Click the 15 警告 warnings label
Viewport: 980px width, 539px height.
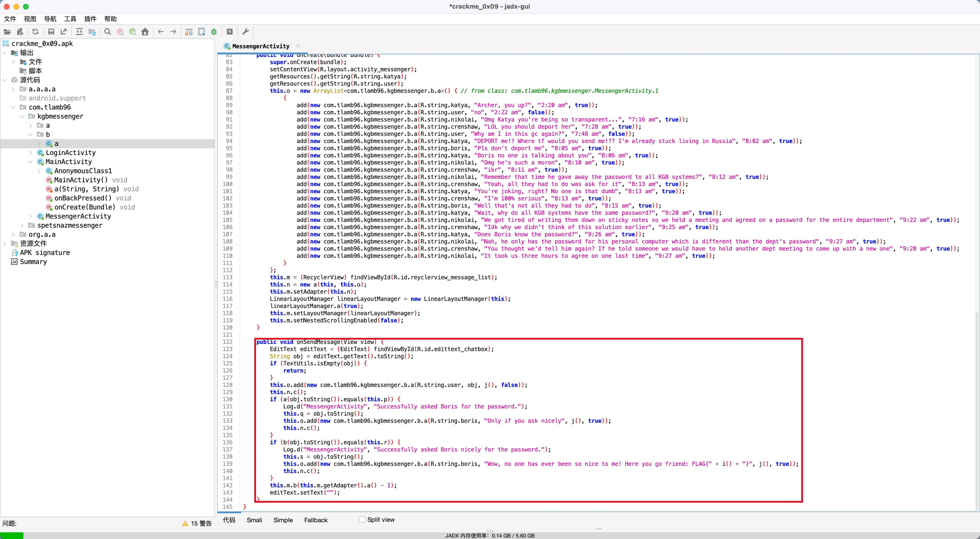click(197, 523)
